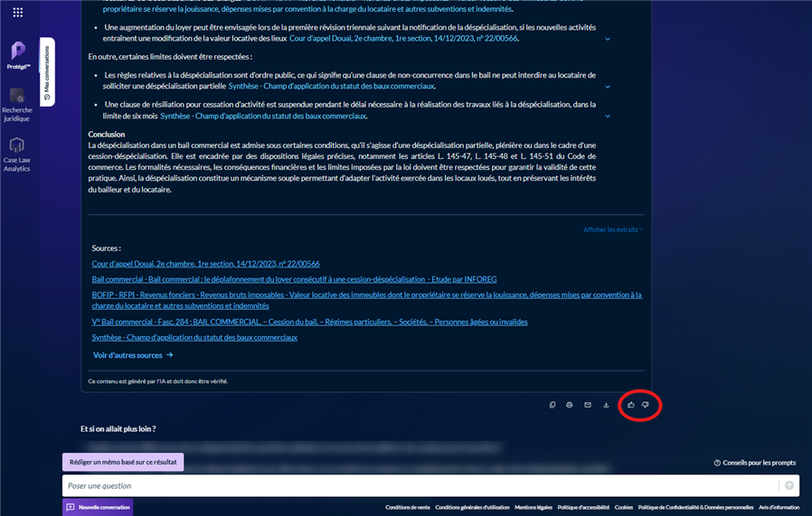Open Protégé from the left sidebar

pyautogui.click(x=18, y=54)
